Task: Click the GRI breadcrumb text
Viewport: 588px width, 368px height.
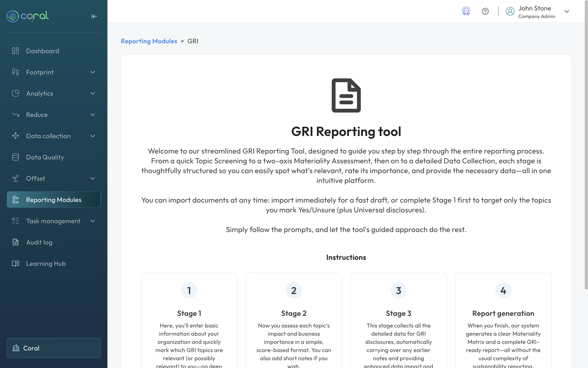Action: click(x=193, y=41)
